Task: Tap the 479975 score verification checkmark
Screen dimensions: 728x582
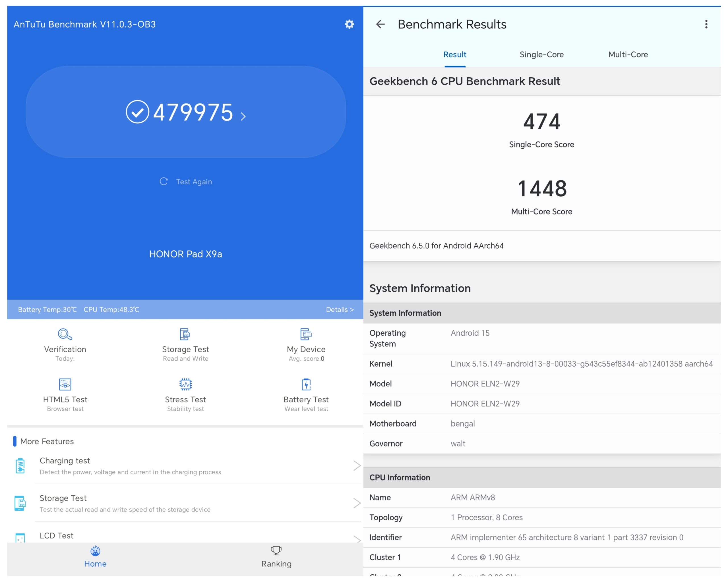Action: click(x=137, y=112)
